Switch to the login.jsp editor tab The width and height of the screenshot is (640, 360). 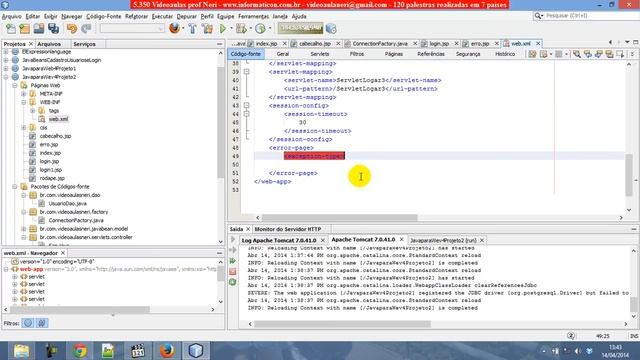point(439,43)
